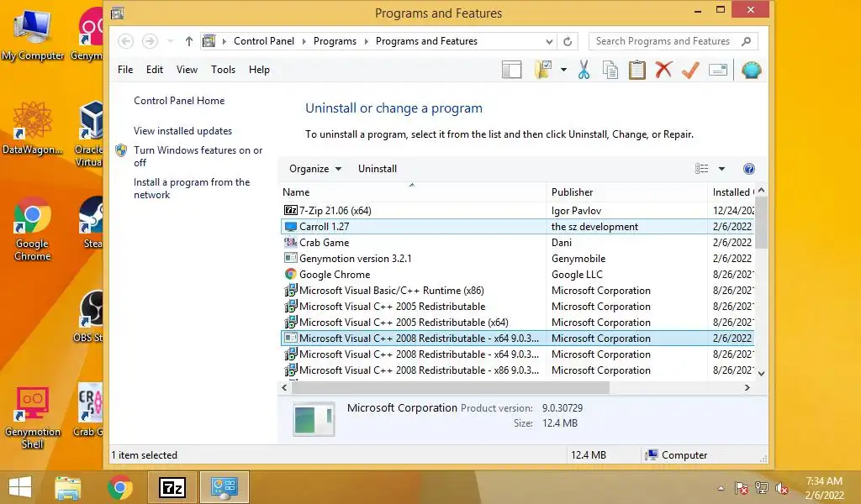Open the Help menu

(x=259, y=70)
